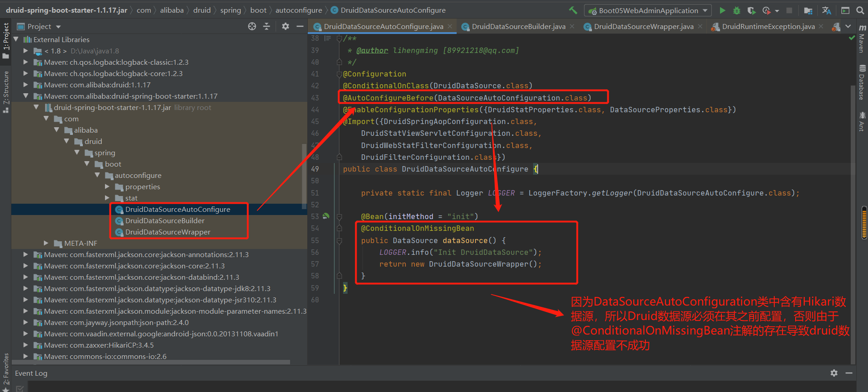Open the profiler options dropdown arrow
The image size is (868, 392).
tap(777, 10)
